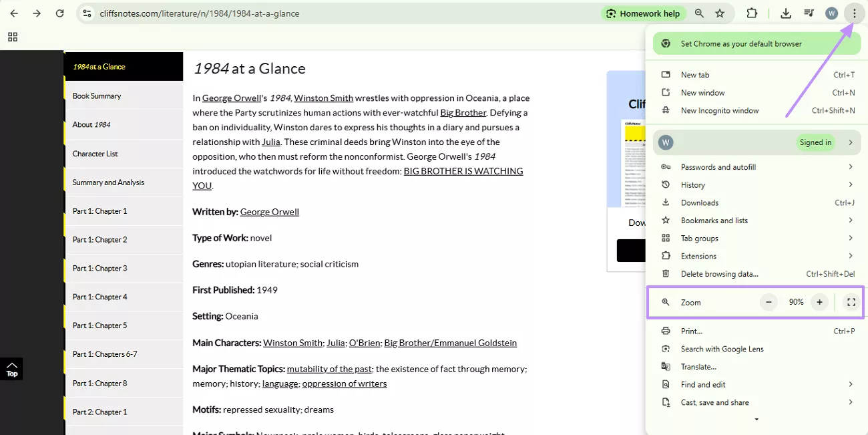Reload the current page
Image resolution: width=868 pixels, height=435 pixels.
(x=59, y=13)
